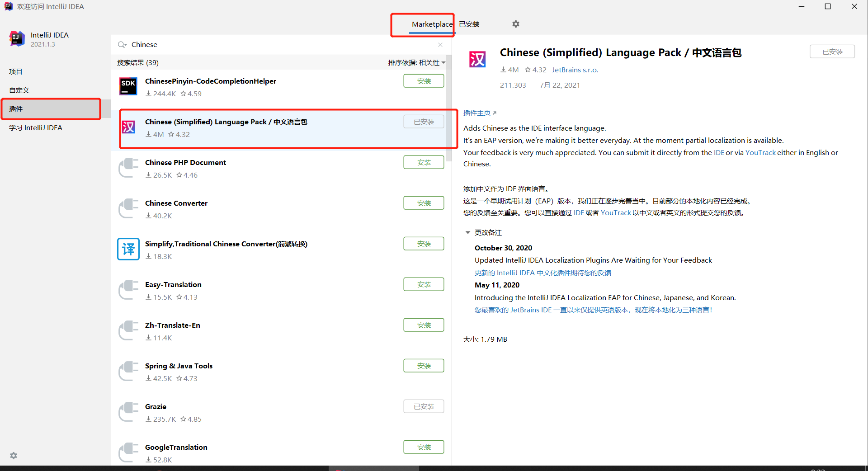Click the Chinese Language Pack list icon

pos(128,127)
